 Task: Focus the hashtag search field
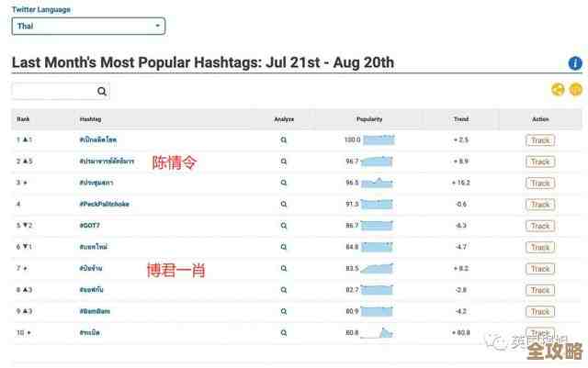click(x=53, y=91)
